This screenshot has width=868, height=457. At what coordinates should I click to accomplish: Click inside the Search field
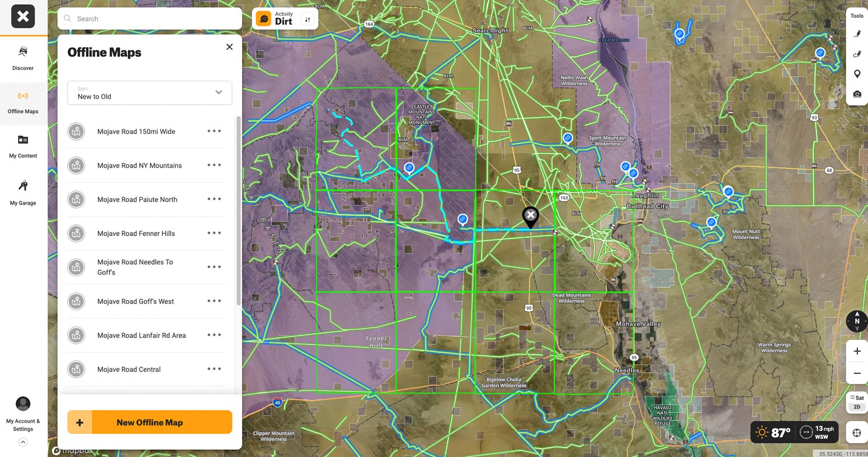[x=149, y=18]
